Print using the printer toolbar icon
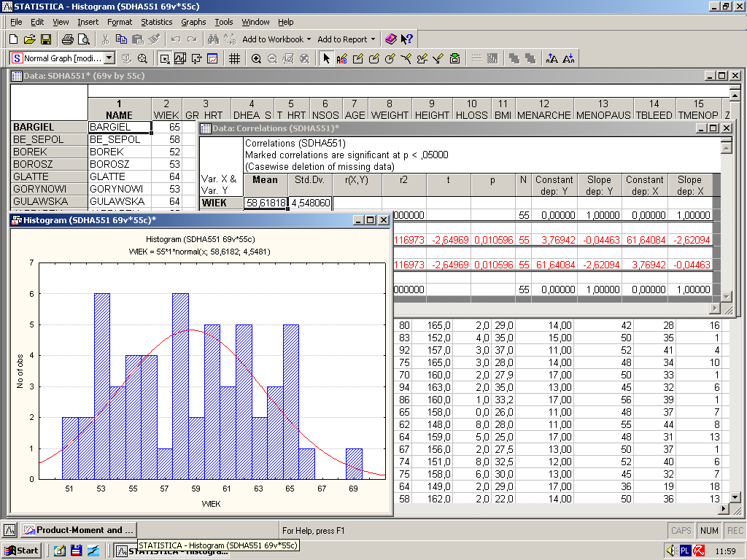 (x=68, y=39)
